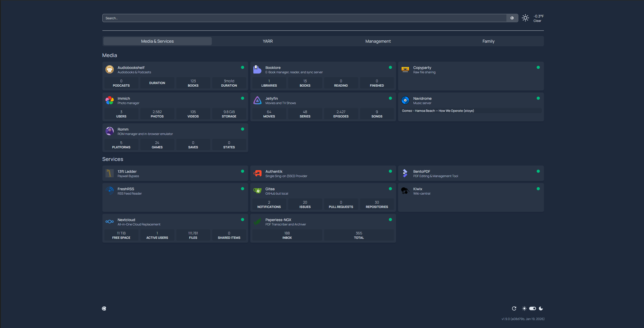The height and width of the screenshot is (328, 644).
Task: Click the refresh icon at bottom right
Action: (514, 308)
